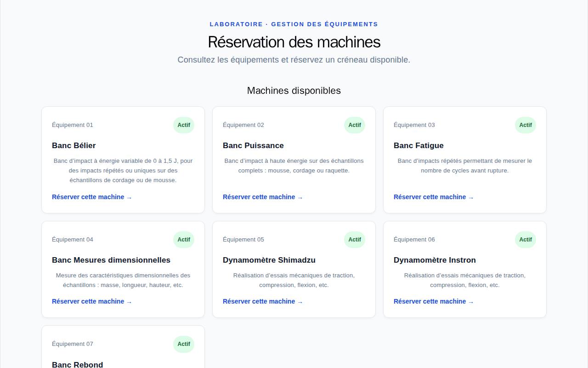
Task: Click the Réservation des machines heading
Action: click(294, 42)
